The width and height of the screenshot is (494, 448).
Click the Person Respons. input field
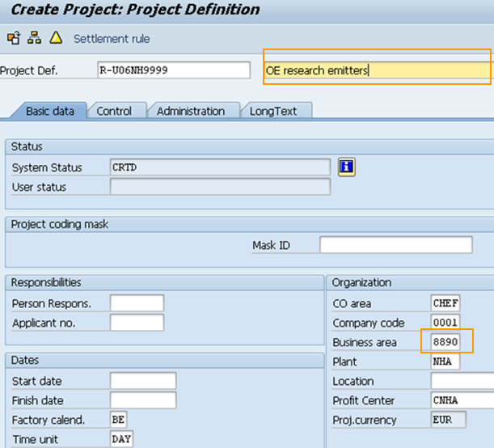(137, 303)
